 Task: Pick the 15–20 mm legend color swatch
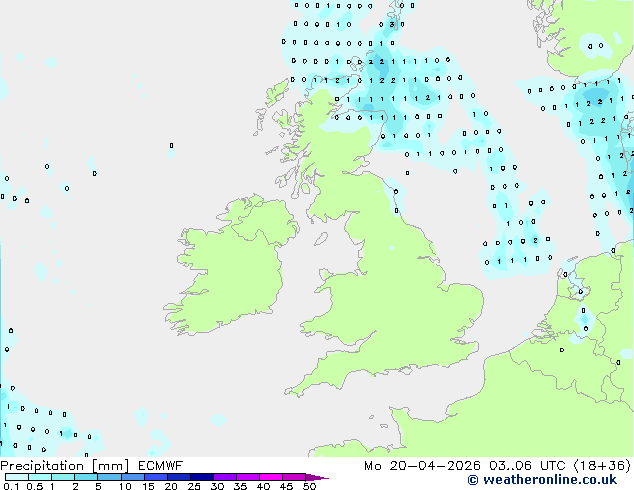pyautogui.click(x=156, y=477)
